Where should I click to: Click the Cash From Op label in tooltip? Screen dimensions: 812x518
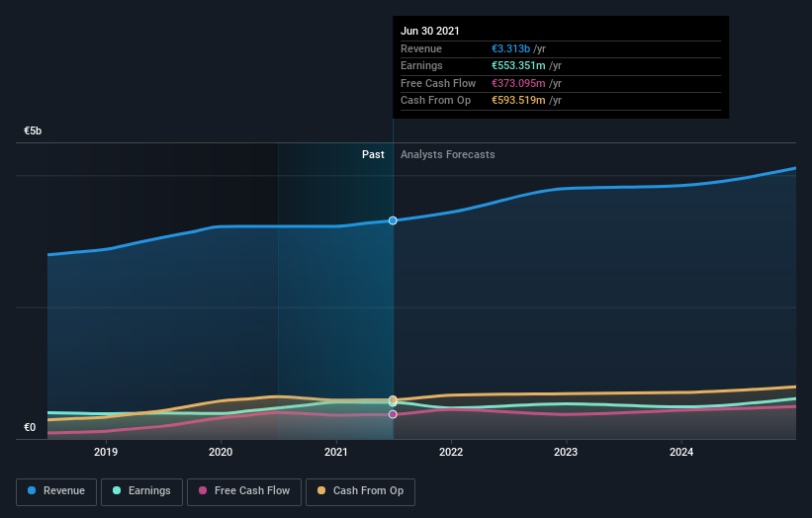click(435, 101)
